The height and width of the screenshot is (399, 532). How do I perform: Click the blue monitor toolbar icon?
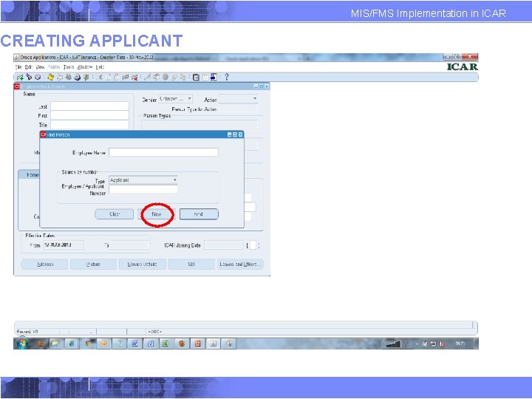point(214,78)
